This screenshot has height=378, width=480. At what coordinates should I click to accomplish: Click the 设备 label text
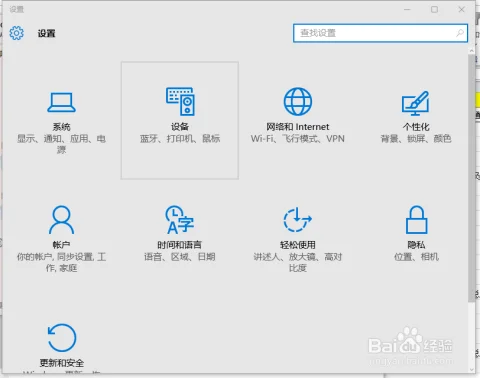(180, 127)
